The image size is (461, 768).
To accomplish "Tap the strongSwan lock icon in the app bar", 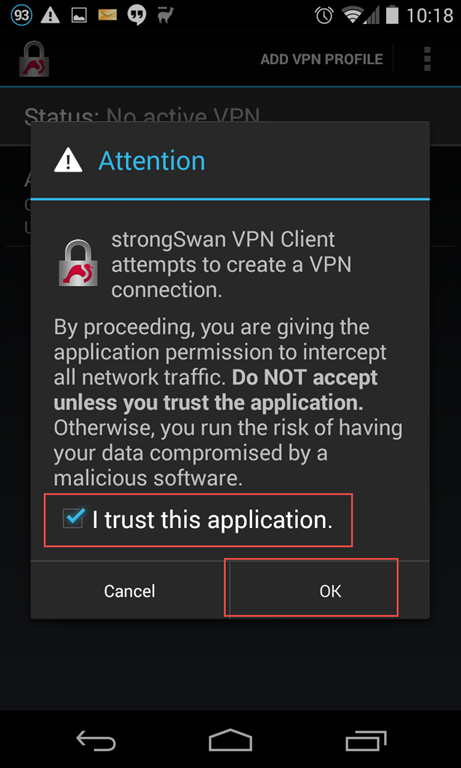I will tap(34, 59).
